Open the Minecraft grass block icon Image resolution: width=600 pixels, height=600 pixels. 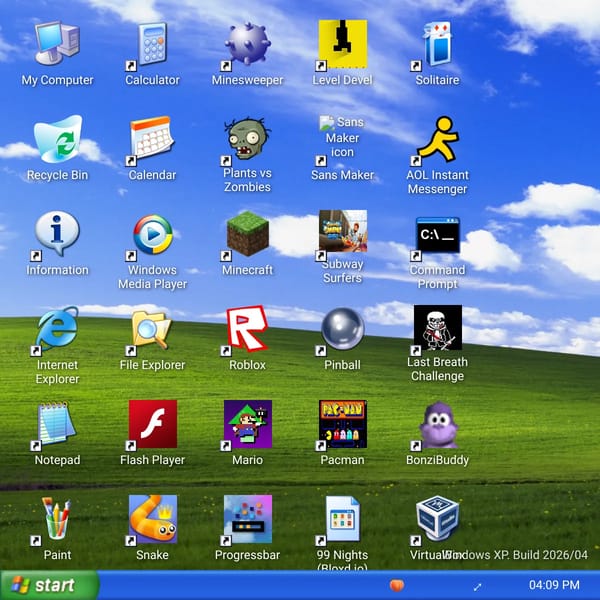click(248, 234)
